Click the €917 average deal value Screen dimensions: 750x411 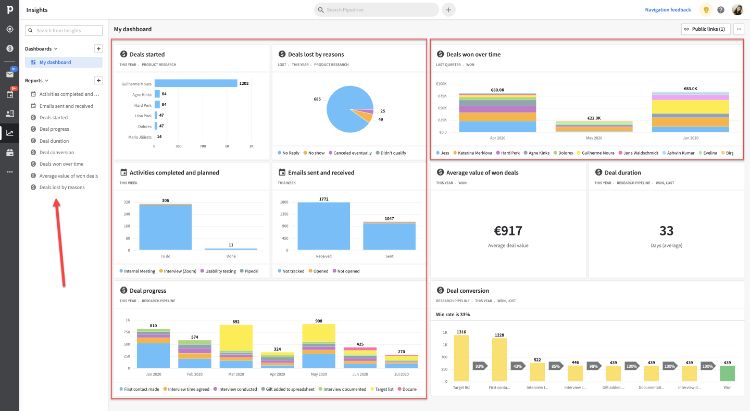coord(508,231)
